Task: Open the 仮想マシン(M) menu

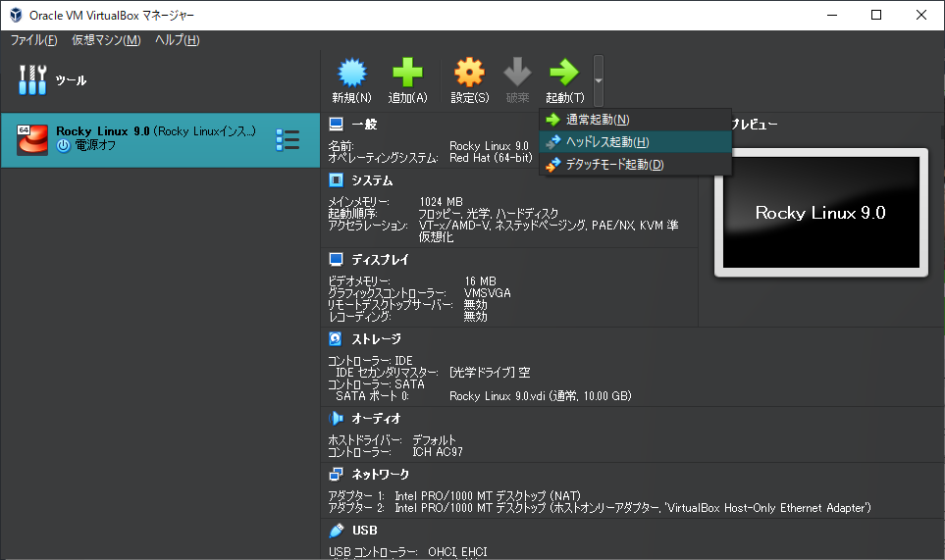Action: (106, 40)
